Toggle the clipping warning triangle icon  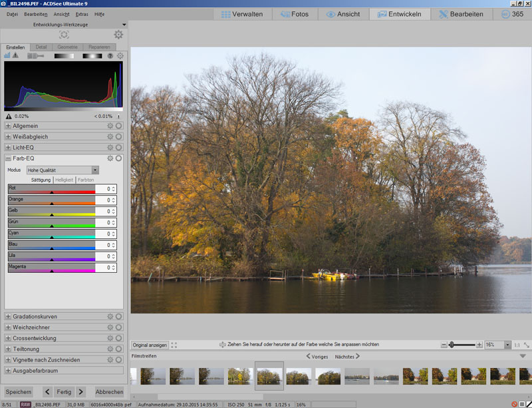click(15, 56)
